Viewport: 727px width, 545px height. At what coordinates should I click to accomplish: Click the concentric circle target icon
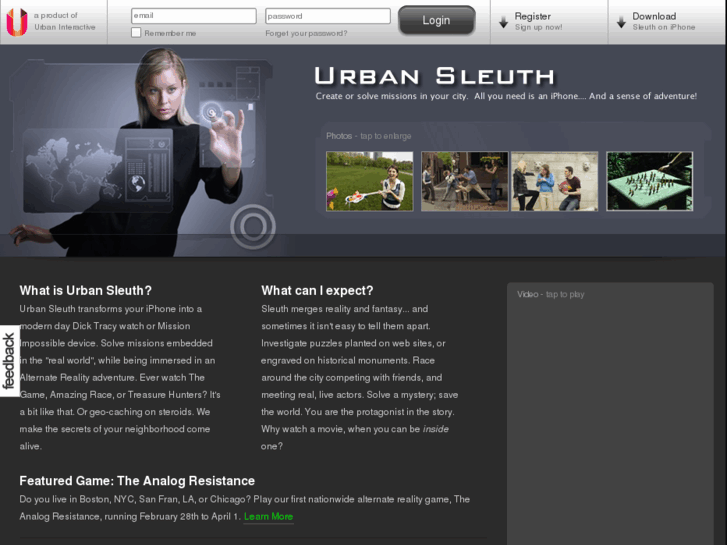[x=253, y=227]
